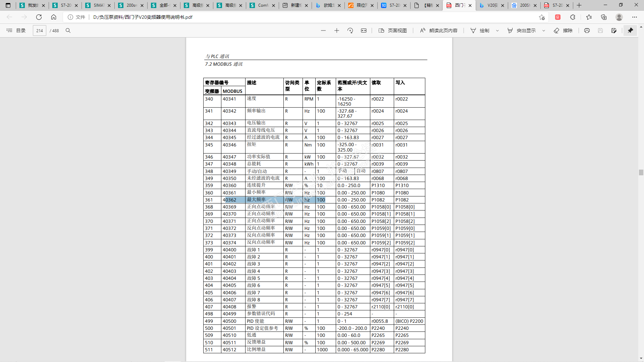Switch to the Comfort browser tab
Image resolution: width=644 pixels, height=362 pixels.
pyautogui.click(x=263, y=5)
